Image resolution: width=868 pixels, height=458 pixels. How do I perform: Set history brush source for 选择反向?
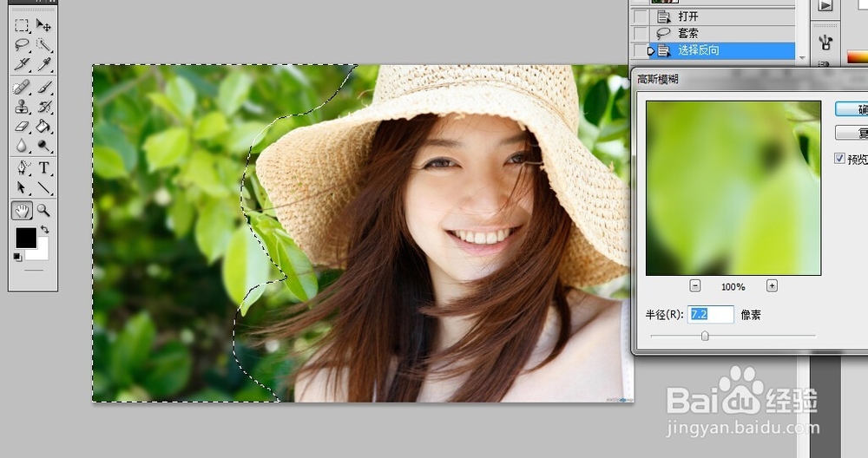641,50
